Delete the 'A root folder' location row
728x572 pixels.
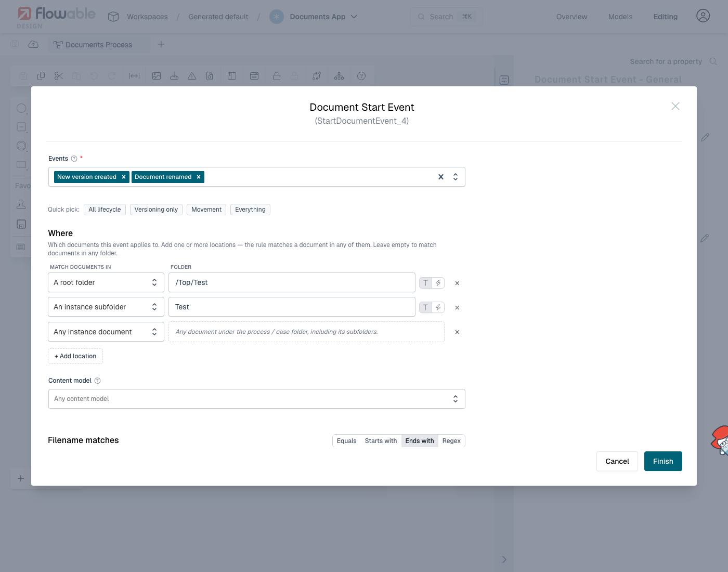[457, 283]
